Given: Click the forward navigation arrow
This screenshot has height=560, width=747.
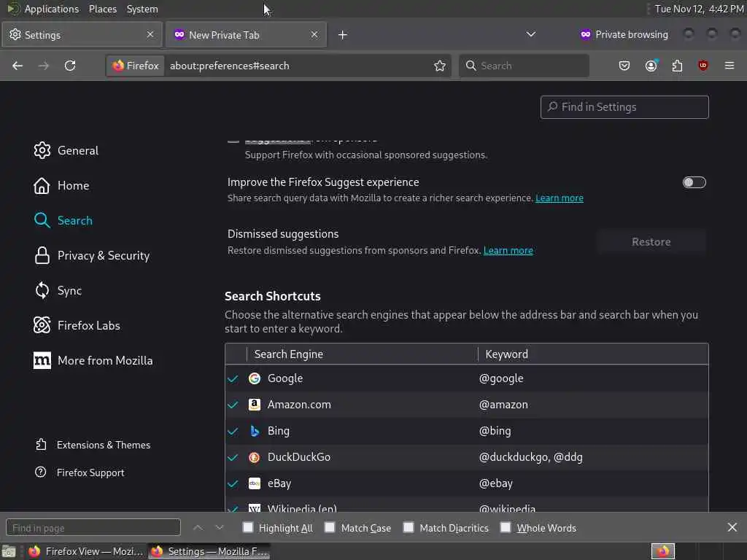Looking at the screenshot, I should (44, 66).
